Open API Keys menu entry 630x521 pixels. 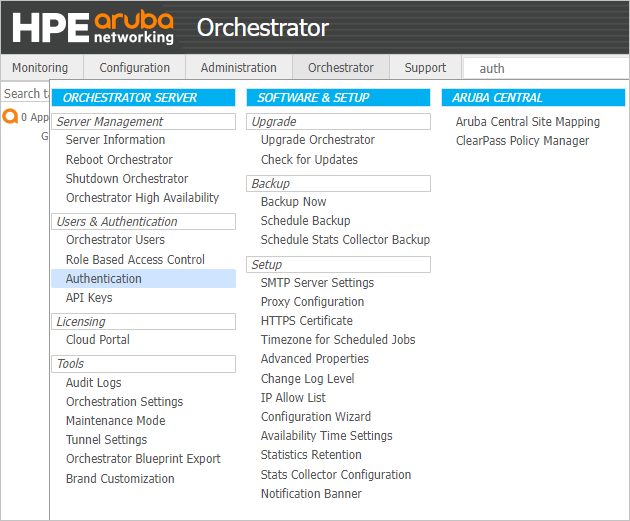89,298
